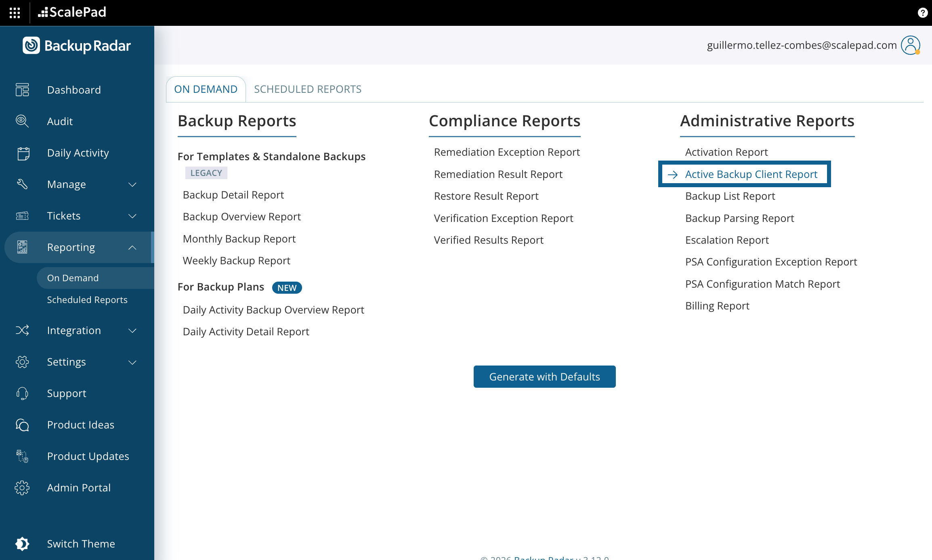Collapse the Reporting menu chevron
This screenshot has height=560, width=932.
(132, 247)
